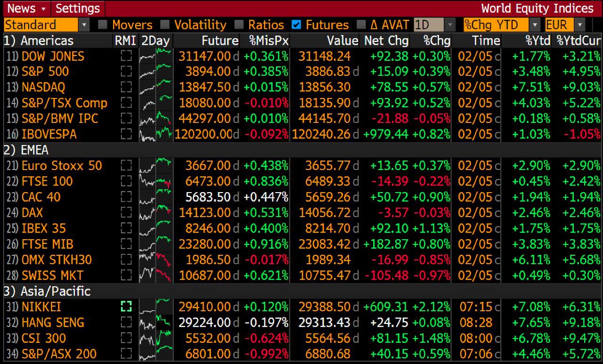Select OMX STKH30 %Ytd value +6.11%

tap(531, 260)
